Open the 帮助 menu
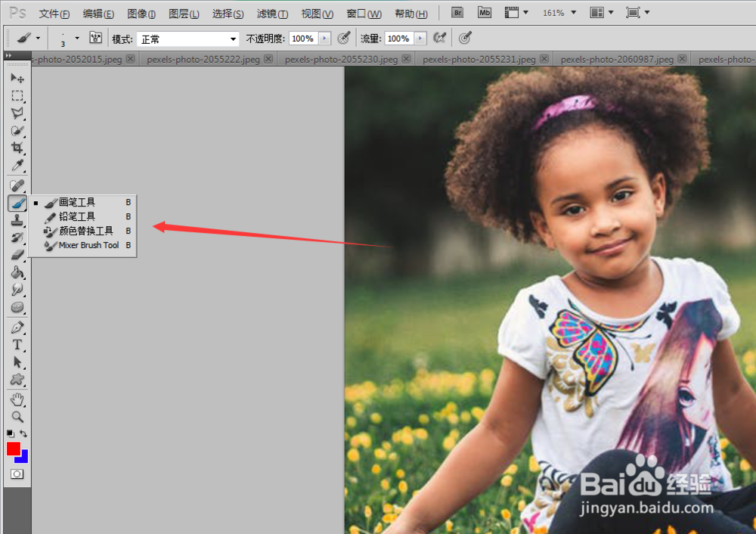The image size is (756, 534). [x=411, y=14]
